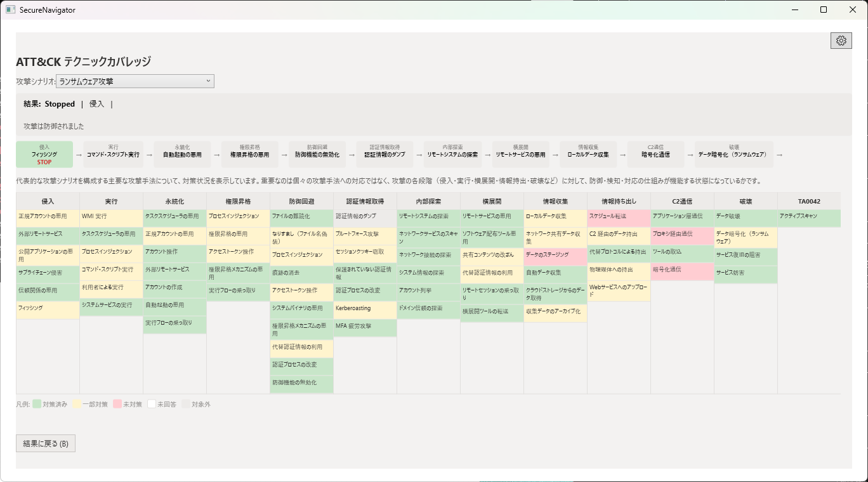868x482 pixels.
Task: Click the white 未回答 legend box
Action: [x=152, y=404]
